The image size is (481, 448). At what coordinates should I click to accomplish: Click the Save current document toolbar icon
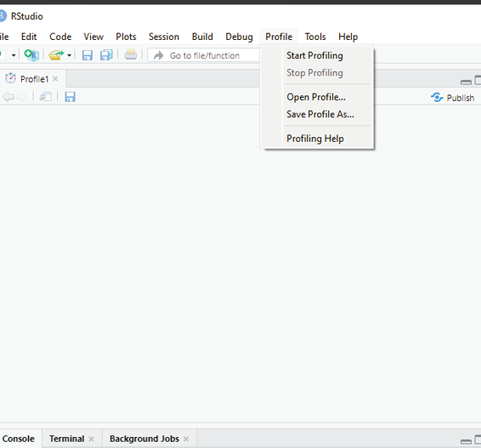tap(88, 55)
